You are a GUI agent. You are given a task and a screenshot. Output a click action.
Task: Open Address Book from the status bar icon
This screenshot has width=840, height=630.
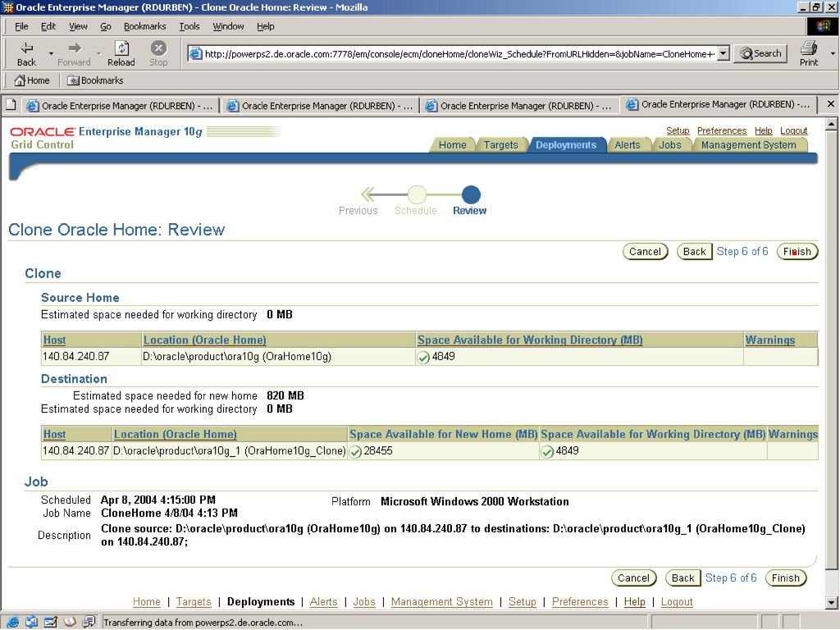pyautogui.click(x=70, y=622)
